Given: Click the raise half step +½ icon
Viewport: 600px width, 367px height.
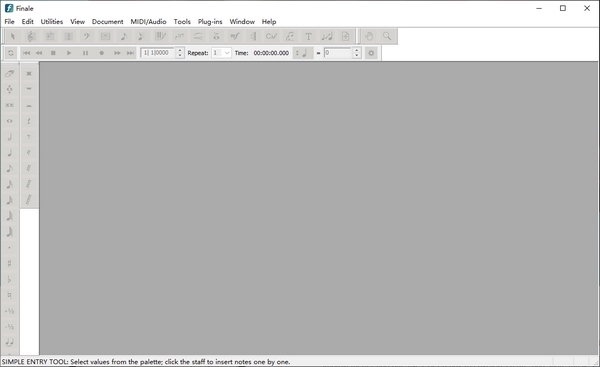Looking at the screenshot, I should coord(10,311).
